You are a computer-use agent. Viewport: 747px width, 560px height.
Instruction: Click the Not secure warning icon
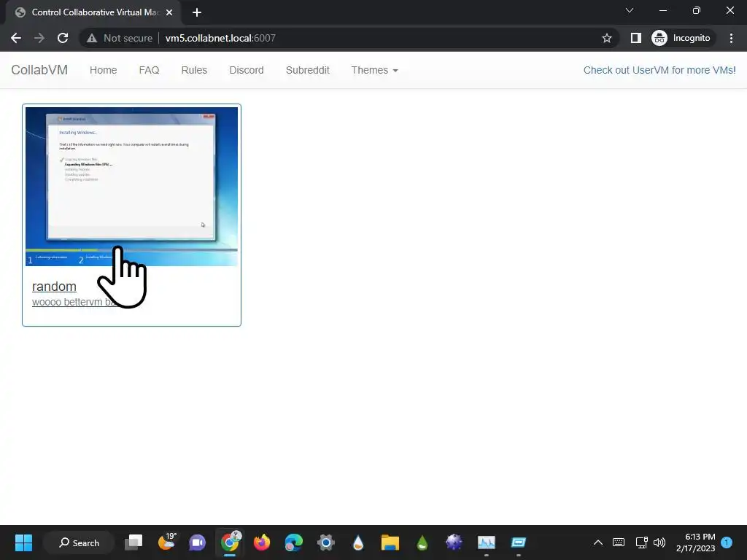point(92,38)
